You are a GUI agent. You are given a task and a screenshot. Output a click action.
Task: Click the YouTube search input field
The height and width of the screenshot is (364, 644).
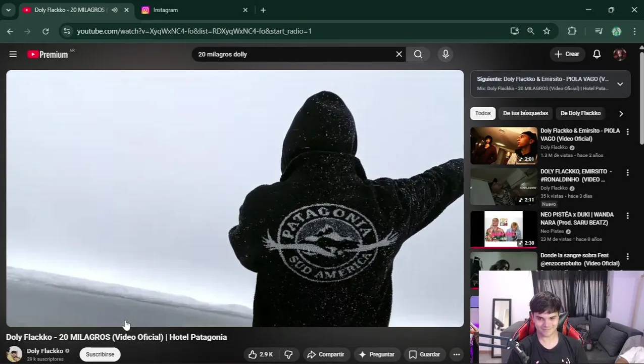click(x=293, y=54)
